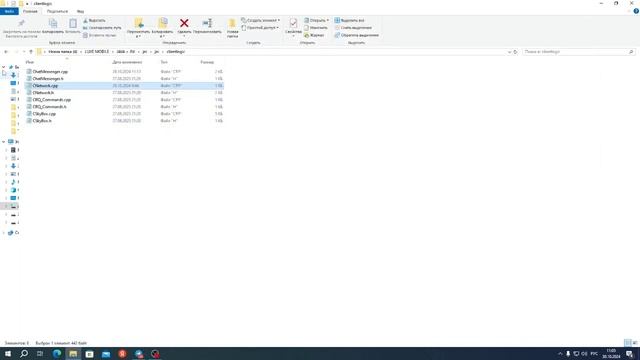The width and height of the screenshot is (640, 360).
Task: Click the Help question mark icon
Action: point(636,11)
